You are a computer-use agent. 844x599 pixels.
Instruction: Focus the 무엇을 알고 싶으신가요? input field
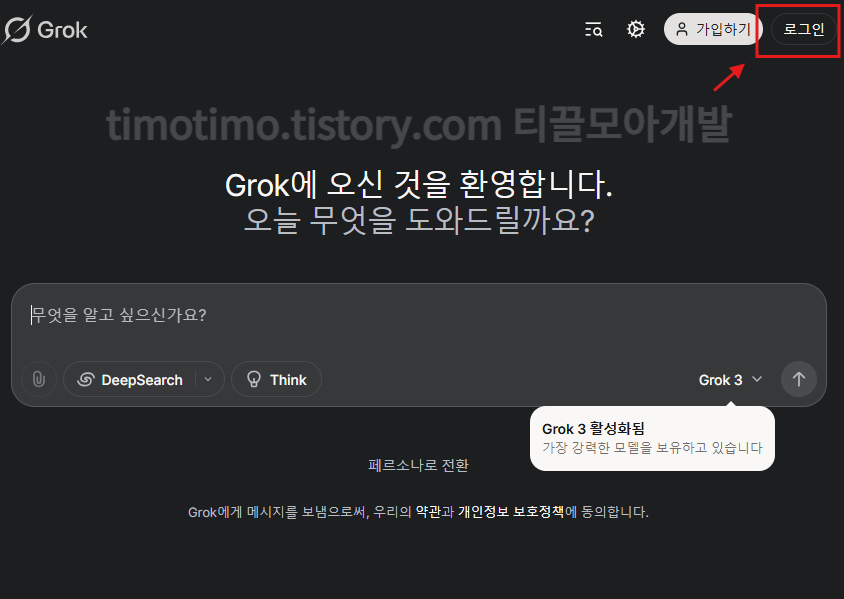point(419,315)
